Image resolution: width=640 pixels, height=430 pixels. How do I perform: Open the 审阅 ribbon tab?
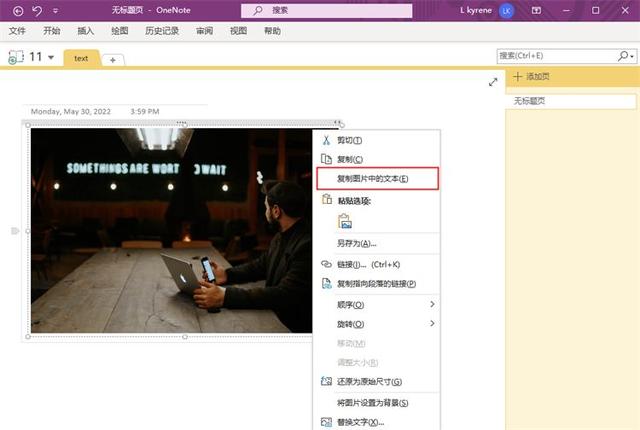tap(204, 31)
